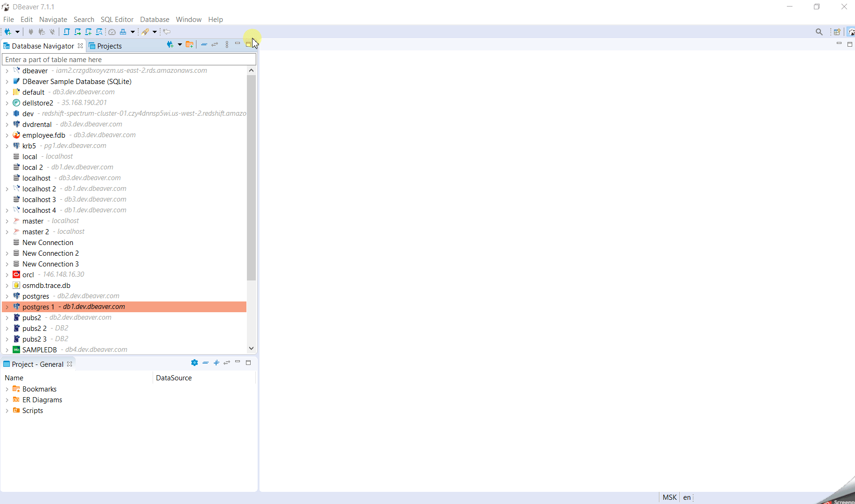The image size is (855, 504).
Task: Click the gear icon in Project panel toolbar
Action: click(195, 363)
